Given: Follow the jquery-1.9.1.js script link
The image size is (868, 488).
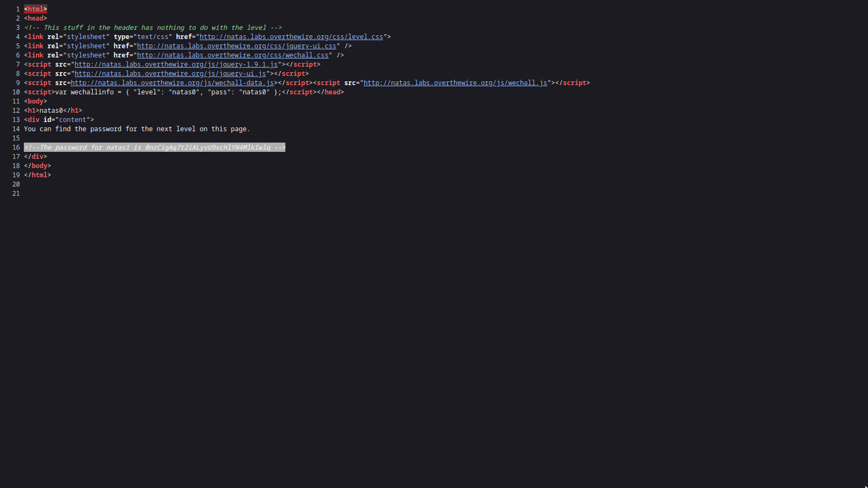Looking at the screenshot, I should pos(176,65).
